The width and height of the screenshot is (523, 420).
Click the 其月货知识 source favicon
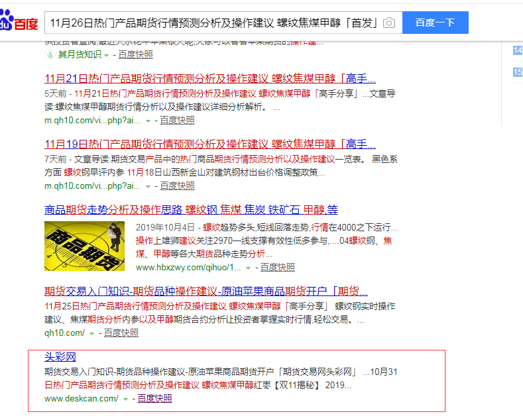pos(49,54)
